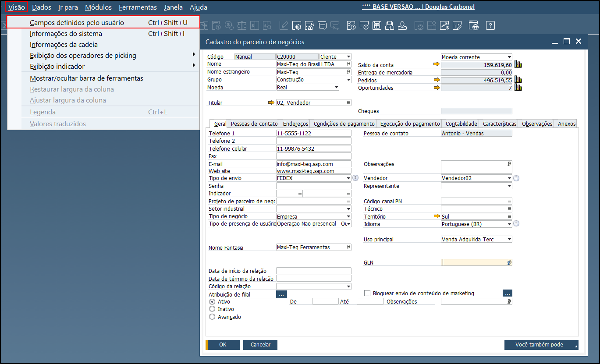The image size is (600, 364).
Task: Click the bar chart icon beside Saldo da conta
Action: tap(518, 65)
